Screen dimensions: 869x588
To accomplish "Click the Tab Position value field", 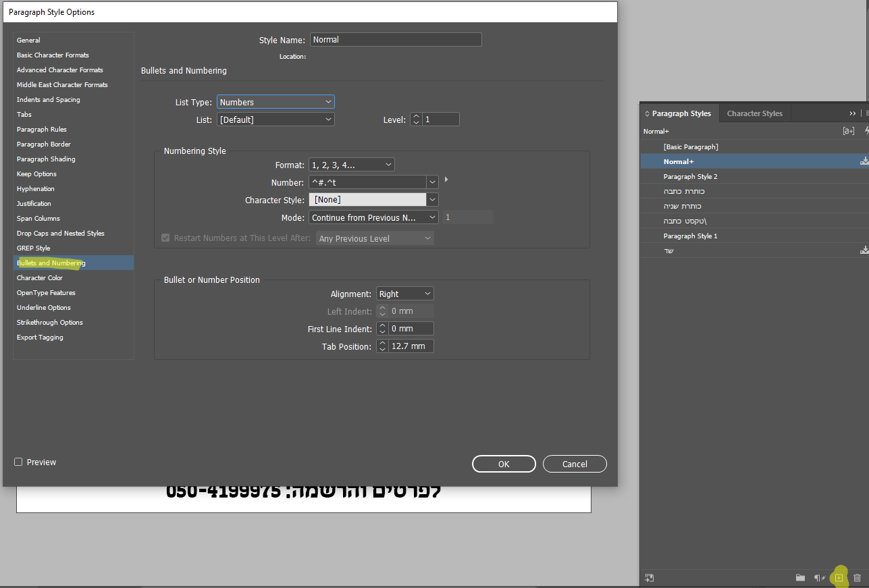I will pos(411,346).
